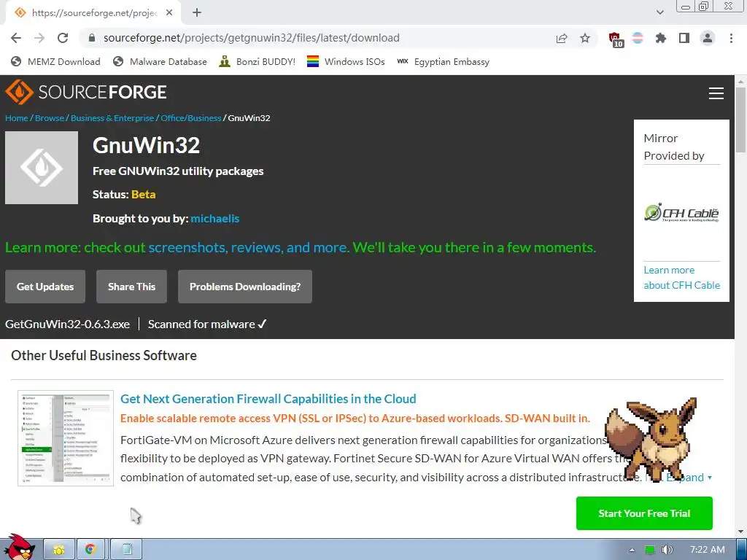Click the 7:22 AM clock
The image size is (747, 560).
tap(708, 550)
